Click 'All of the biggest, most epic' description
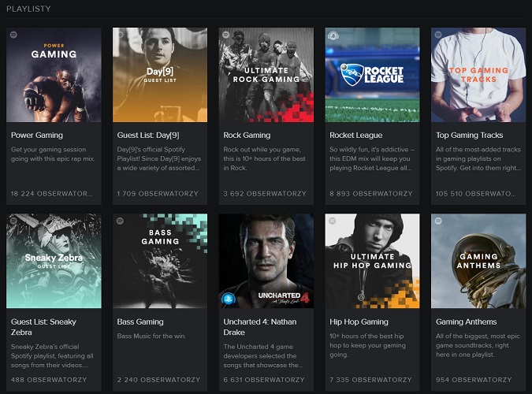Screen dimensions: 532x394 (x=478, y=345)
